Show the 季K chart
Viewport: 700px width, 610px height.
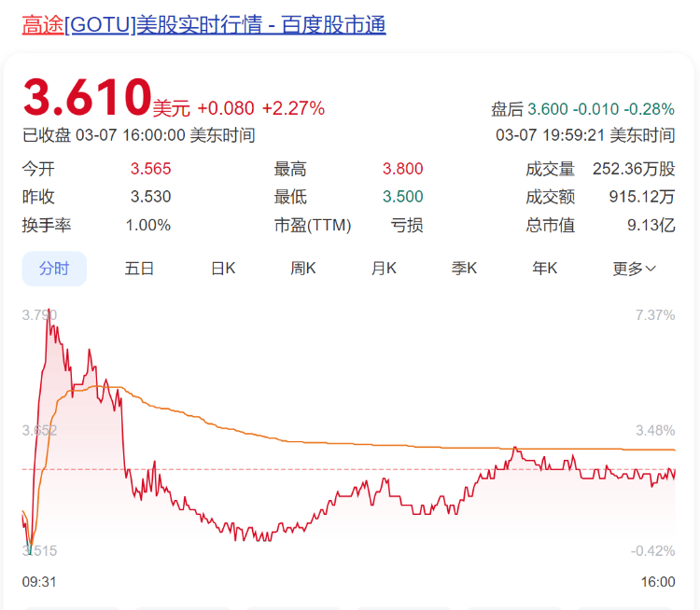click(x=464, y=269)
